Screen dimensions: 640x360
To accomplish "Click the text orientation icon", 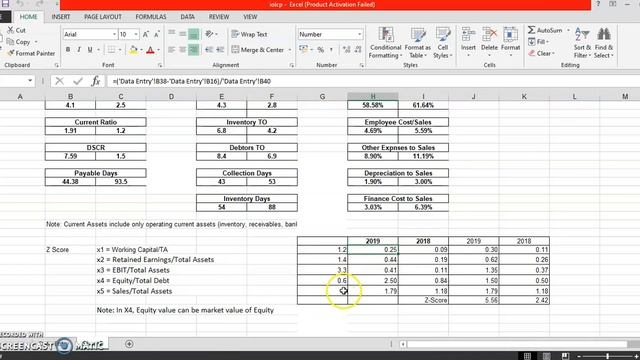I will tap(209, 34).
